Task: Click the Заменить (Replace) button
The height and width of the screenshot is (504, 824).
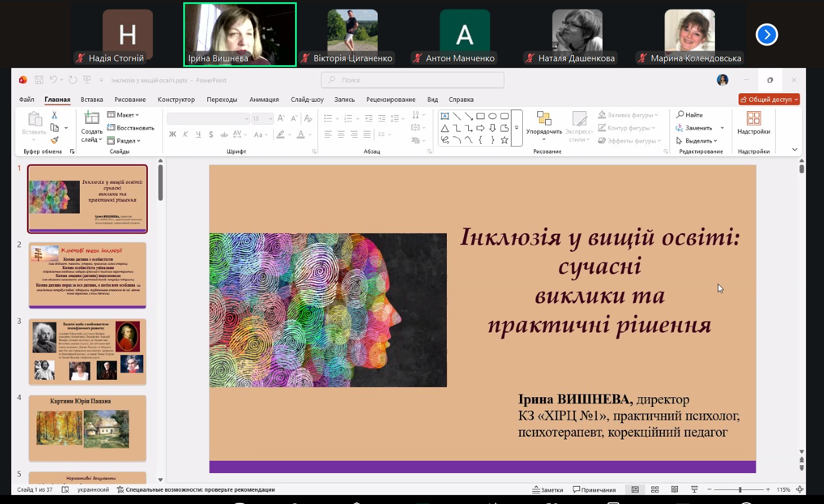Action: (x=699, y=128)
